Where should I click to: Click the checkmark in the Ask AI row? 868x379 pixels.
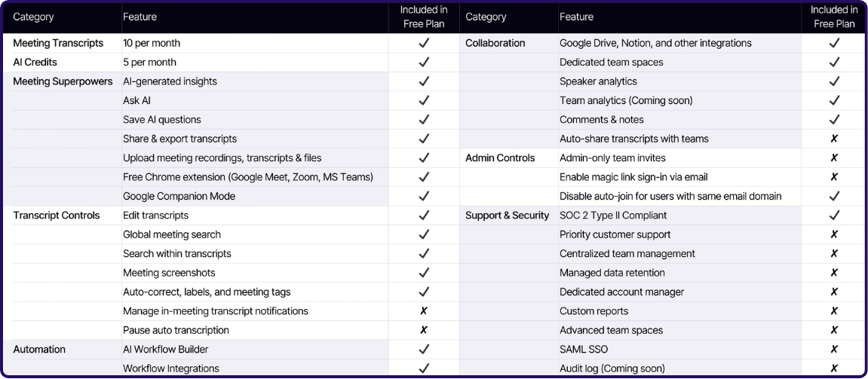pos(424,101)
